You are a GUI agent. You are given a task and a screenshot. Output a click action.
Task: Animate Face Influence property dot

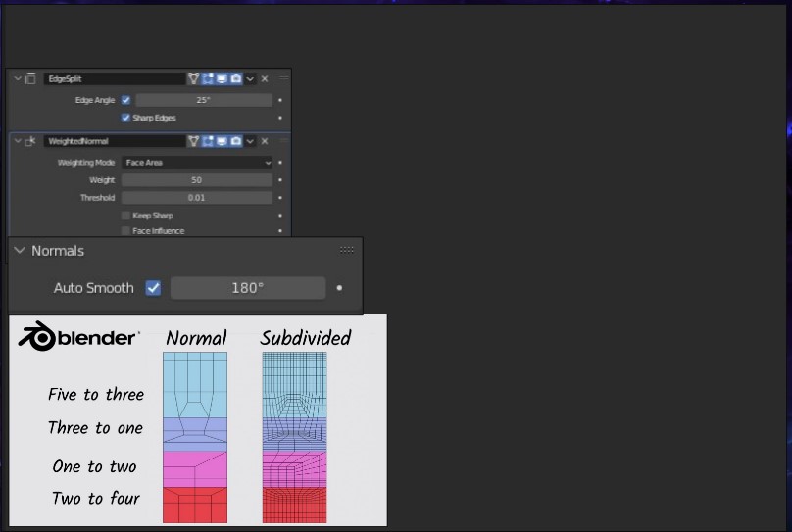point(280,230)
